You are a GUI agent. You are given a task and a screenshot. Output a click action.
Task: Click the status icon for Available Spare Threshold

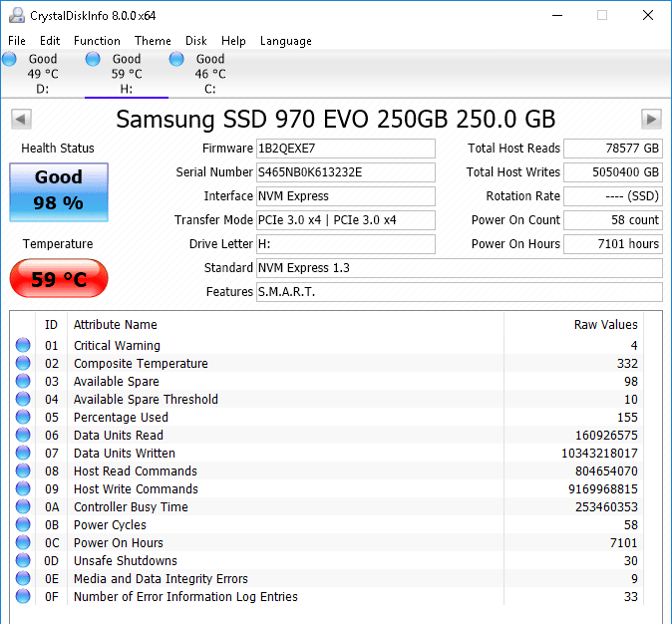tap(23, 399)
